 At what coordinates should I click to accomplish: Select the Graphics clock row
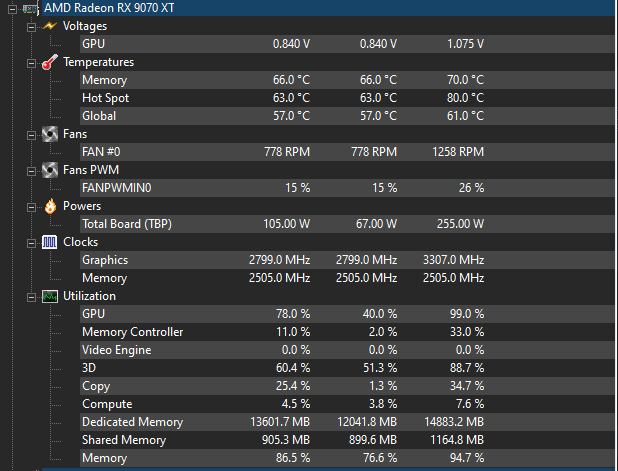[347, 260]
